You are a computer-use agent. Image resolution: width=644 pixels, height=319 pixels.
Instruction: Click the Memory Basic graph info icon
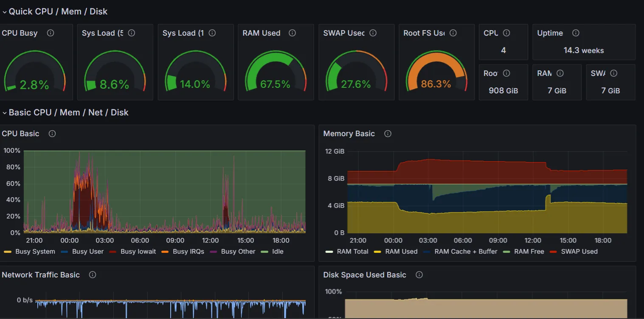point(388,134)
